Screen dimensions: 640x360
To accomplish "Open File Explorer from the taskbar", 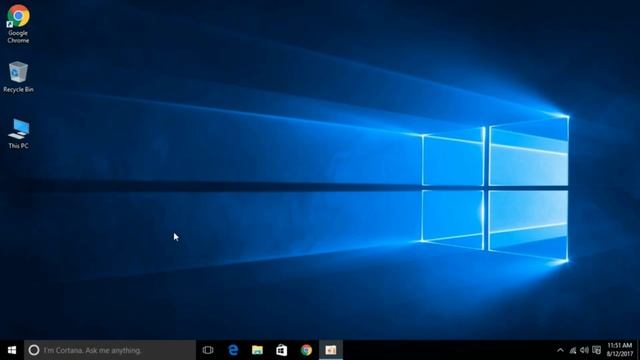I will click(x=257, y=350).
